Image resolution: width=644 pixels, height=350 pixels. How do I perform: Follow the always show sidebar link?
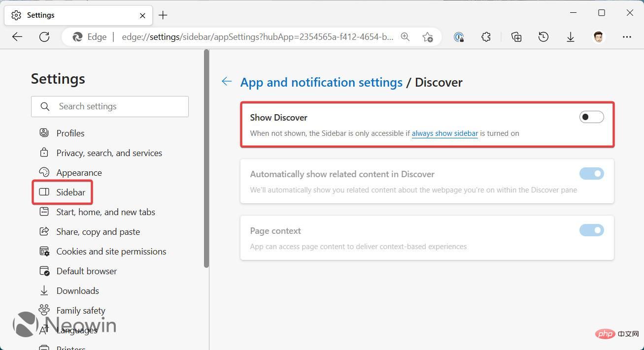445,133
